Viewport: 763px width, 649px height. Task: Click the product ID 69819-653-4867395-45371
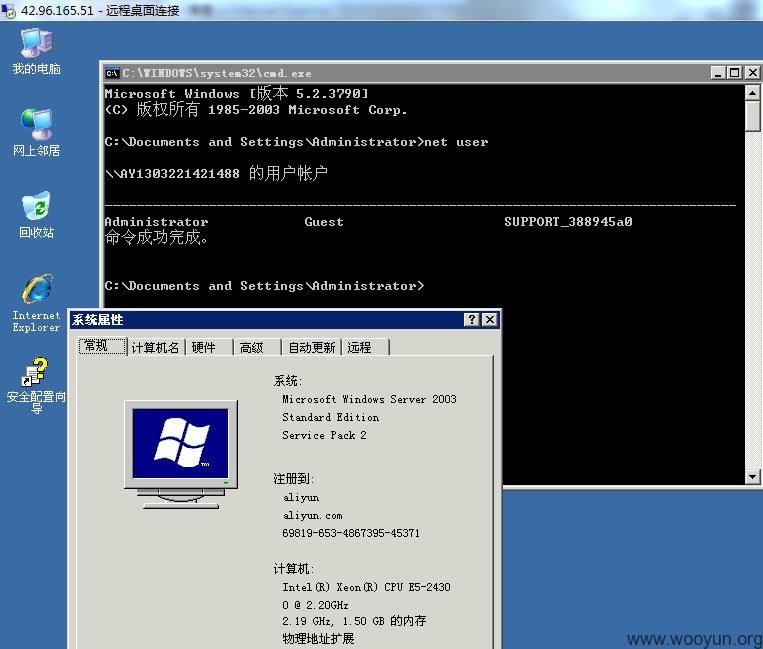point(351,533)
